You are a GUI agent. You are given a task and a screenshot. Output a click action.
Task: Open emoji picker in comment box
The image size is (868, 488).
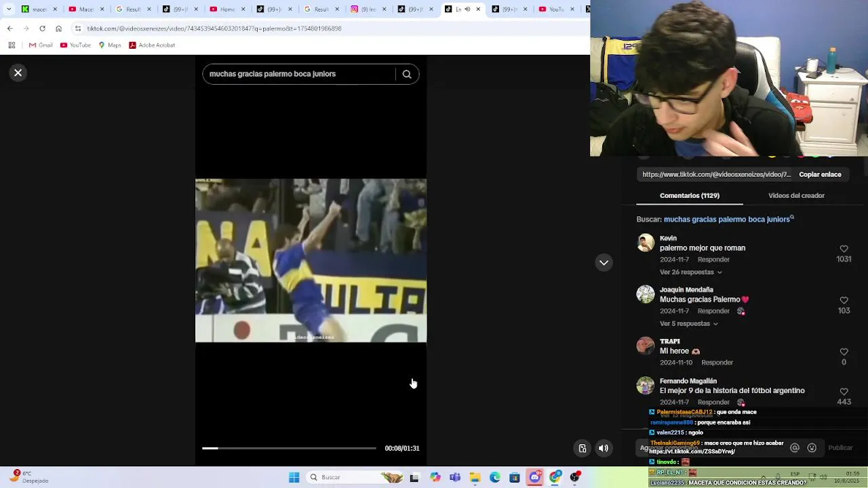(812, 447)
